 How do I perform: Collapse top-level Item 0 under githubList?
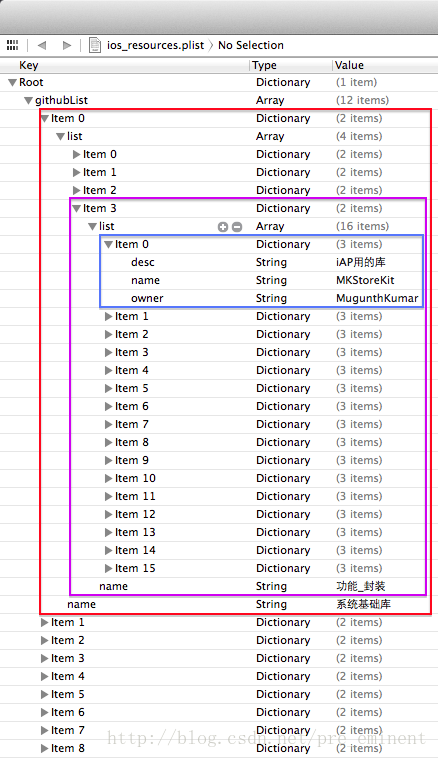coord(45,118)
